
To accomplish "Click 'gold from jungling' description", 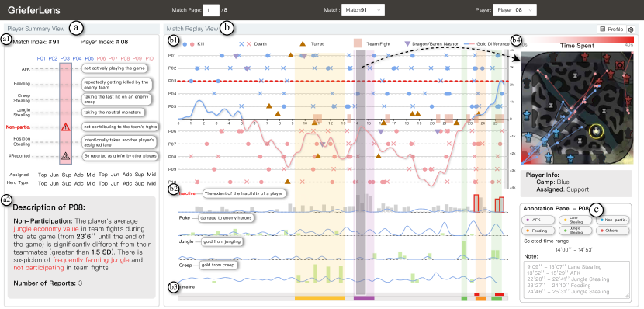I will coord(221,242).
